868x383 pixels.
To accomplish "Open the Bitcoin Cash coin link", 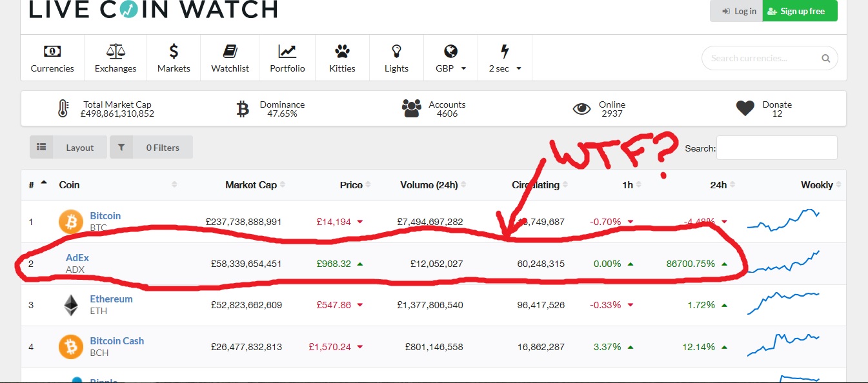I will 117,341.
